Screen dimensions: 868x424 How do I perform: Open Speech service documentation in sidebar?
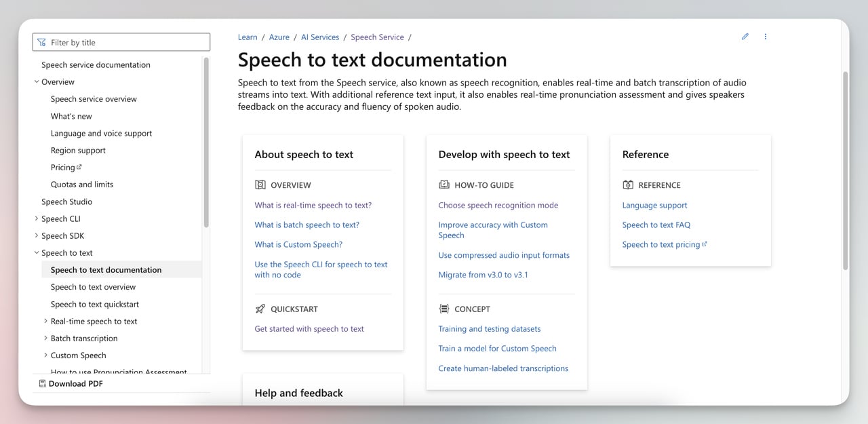point(96,65)
